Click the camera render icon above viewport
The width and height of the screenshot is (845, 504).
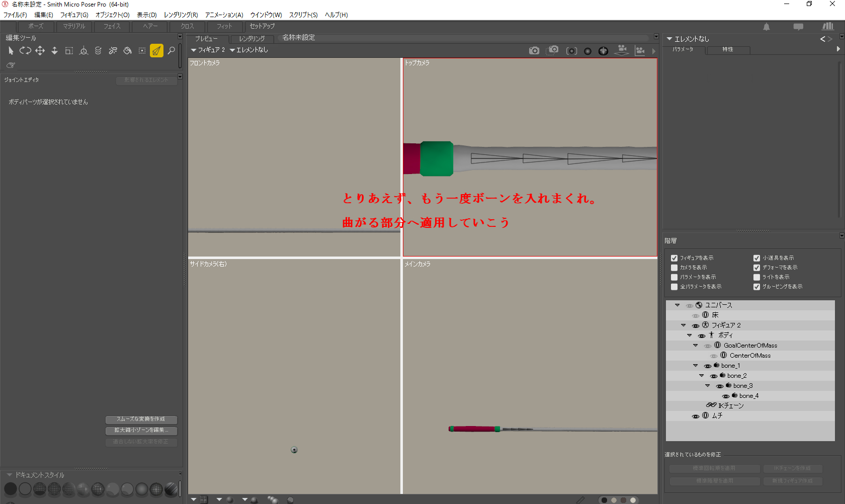[534, 51]
